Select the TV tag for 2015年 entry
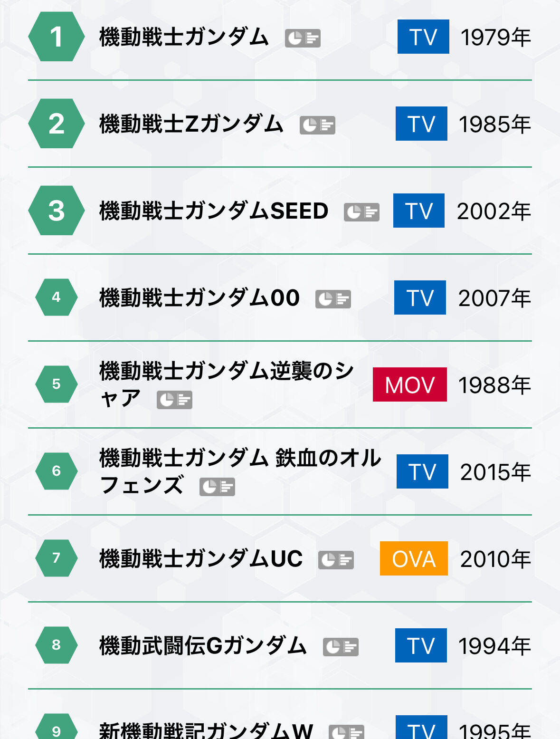This screenshot has height=739, width=560. [422, 471]
